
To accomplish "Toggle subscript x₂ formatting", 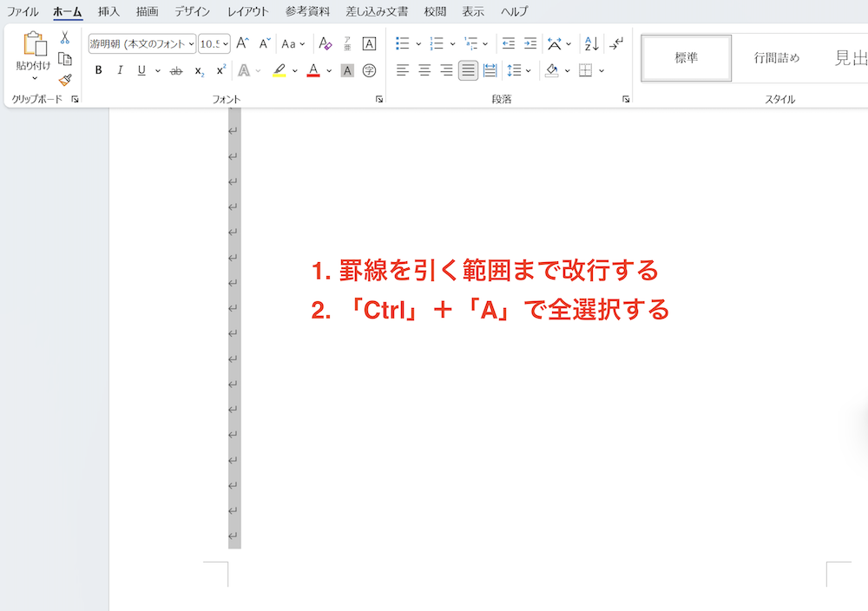I will [x=200, y=71].
